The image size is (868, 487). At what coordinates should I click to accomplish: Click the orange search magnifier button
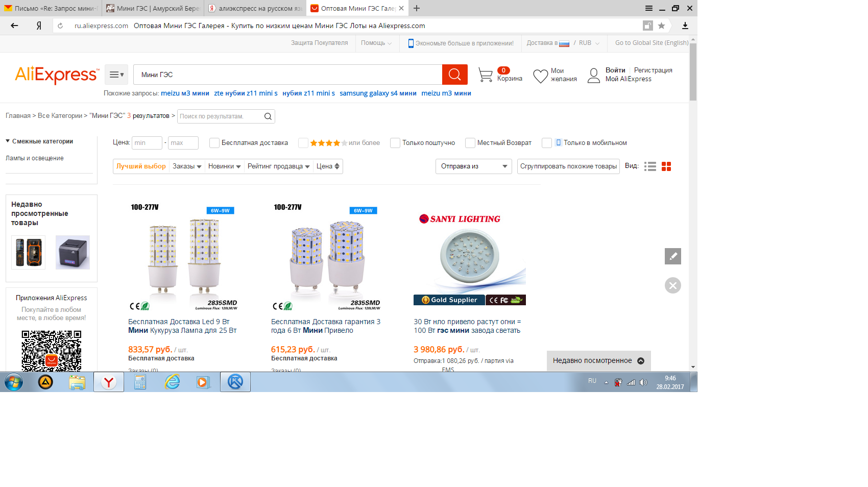[x=455, y=75]
